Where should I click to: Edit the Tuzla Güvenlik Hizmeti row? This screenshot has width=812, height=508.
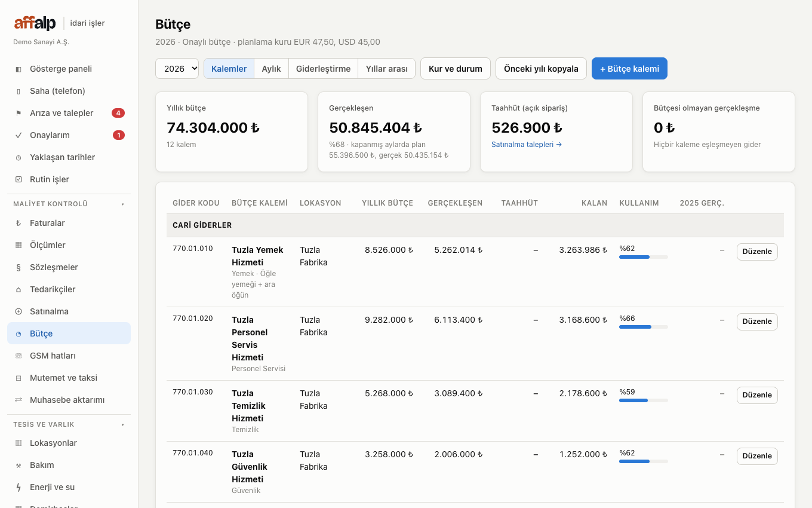tap(757, 456)
